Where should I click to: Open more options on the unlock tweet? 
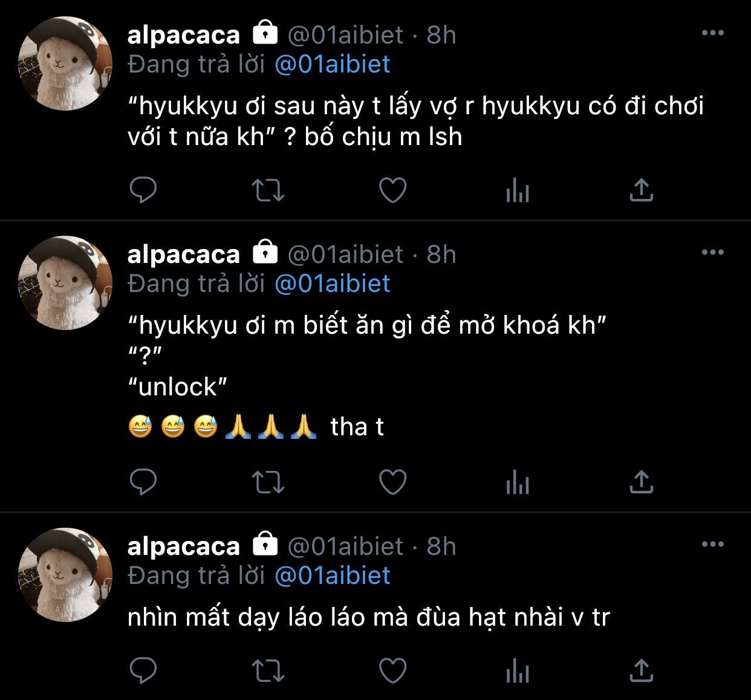[712, 253]
